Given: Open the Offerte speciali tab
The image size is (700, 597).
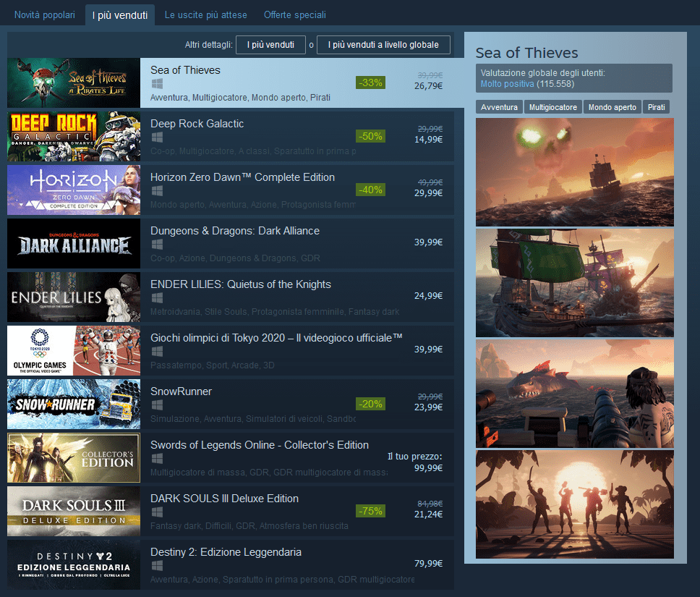Looking at the screenshot, I should tap(294, 14).
